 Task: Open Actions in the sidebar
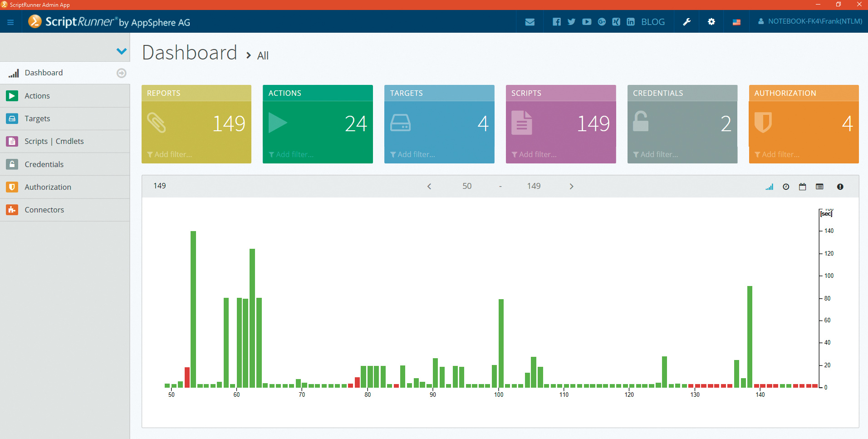(37, 96)
